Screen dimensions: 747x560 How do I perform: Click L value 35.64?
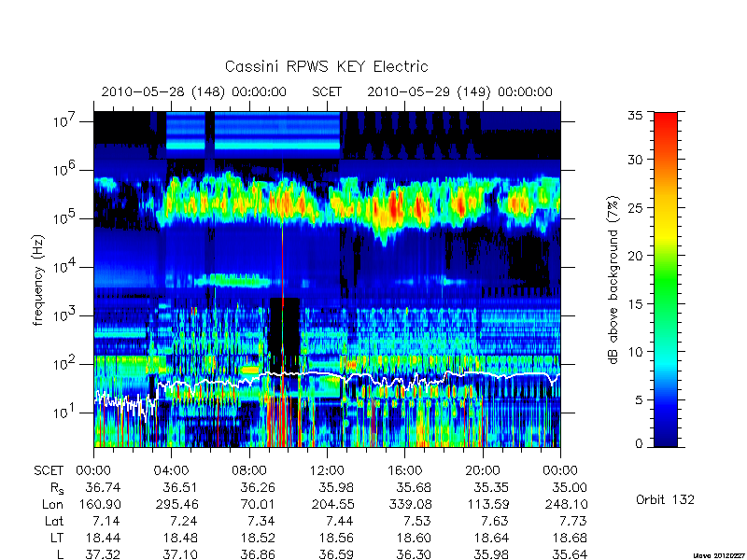point(570,554)
